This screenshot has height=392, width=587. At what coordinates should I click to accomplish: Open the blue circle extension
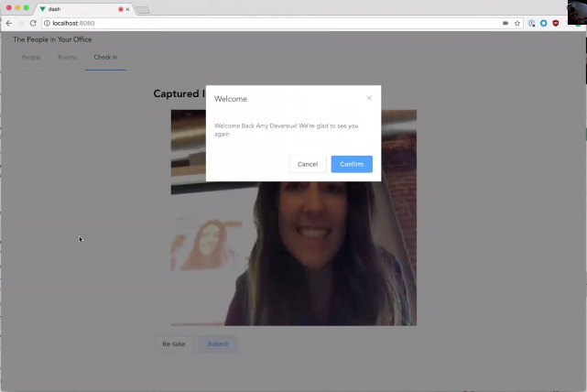coord(544,23)
